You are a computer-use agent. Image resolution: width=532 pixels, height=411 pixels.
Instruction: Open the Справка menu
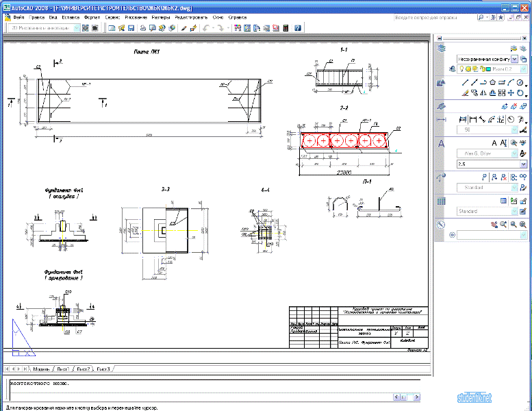coord(237,17)
